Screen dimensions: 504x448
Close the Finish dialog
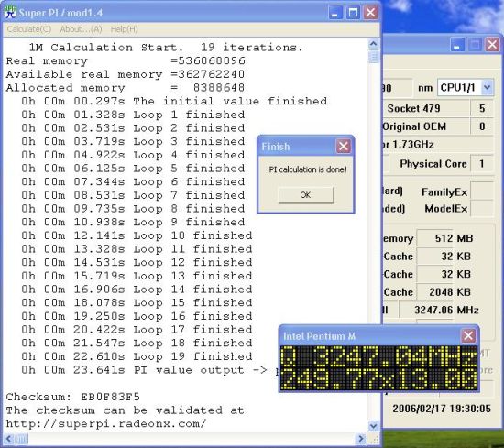344,147
